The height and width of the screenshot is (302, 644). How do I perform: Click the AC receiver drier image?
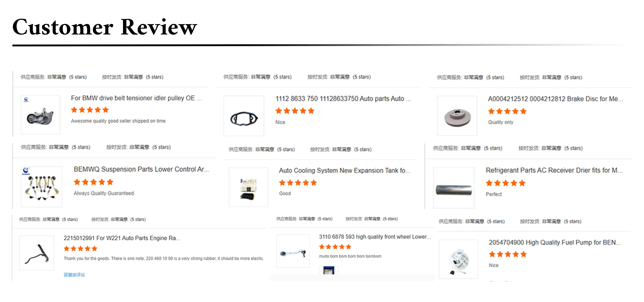click(x=454, y=188)
